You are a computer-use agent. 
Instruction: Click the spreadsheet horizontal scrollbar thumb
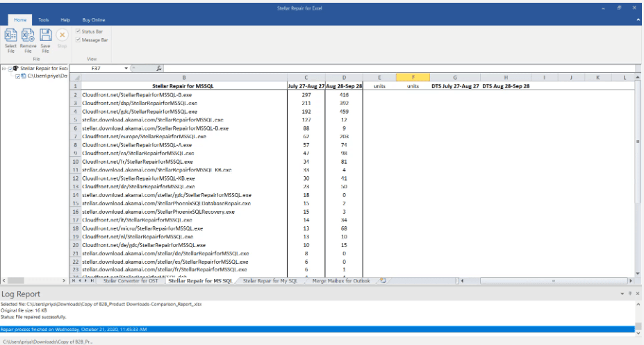click(554, 281)
